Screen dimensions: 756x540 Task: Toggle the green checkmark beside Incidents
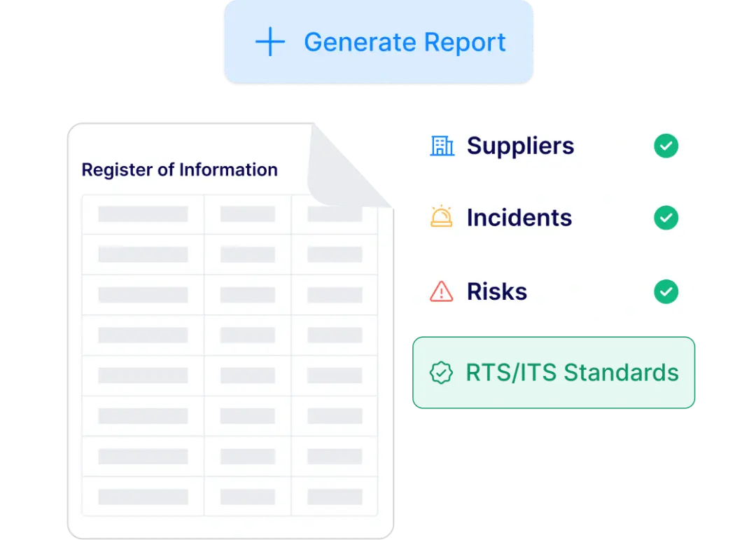click(x=666, y=219)
